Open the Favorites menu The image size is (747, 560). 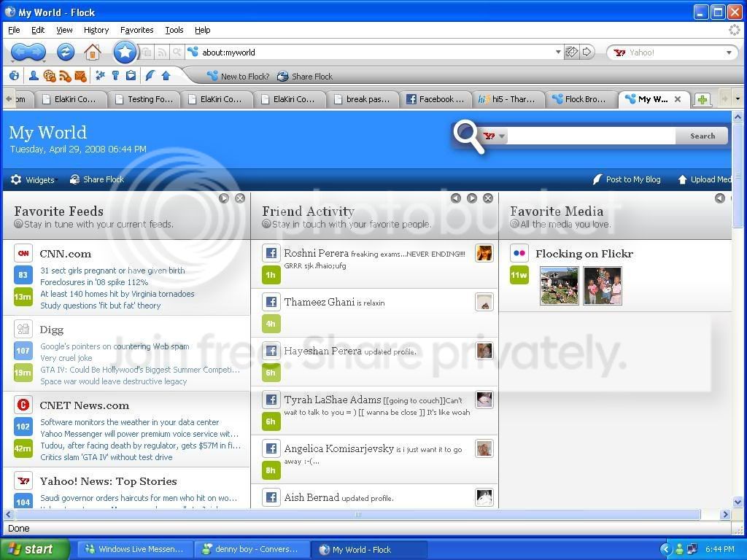(136, 30)
